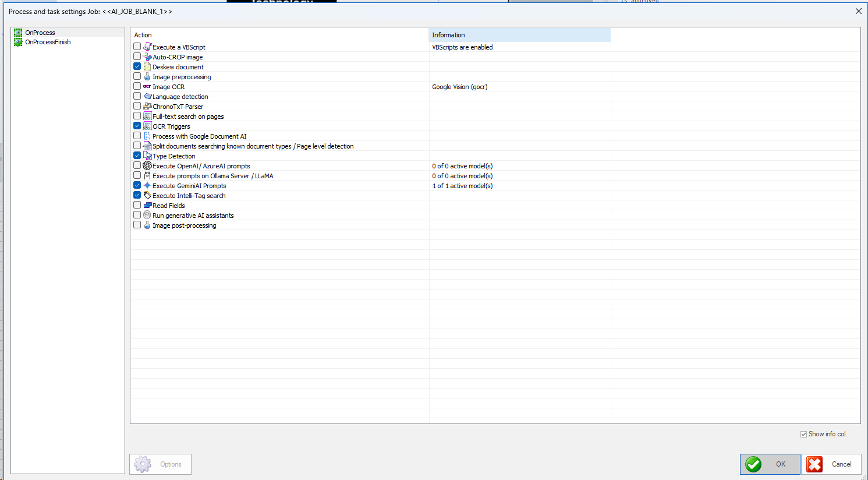The height and width of the screenshot is (480, 868).
Task: Click the Execute a VBScript icon
Action: coord(147,47)
